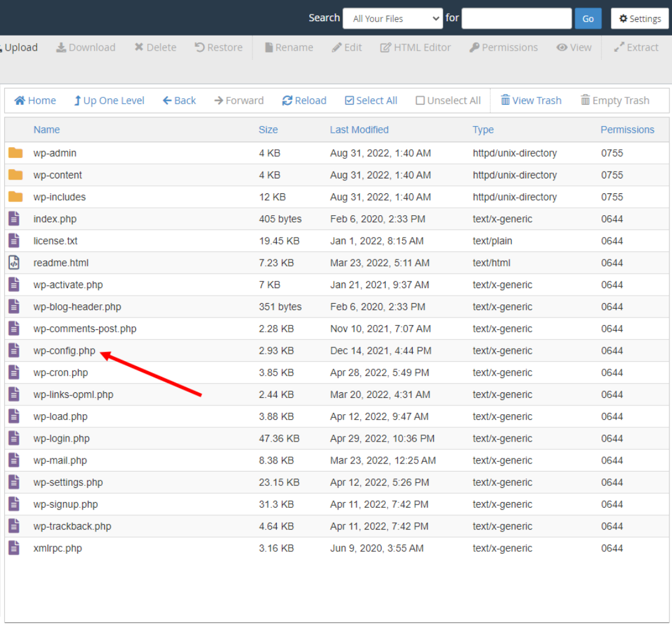Sort files by the Size column
The height and width of the screenshot is (625, 672).
click(x=268, y=130)
